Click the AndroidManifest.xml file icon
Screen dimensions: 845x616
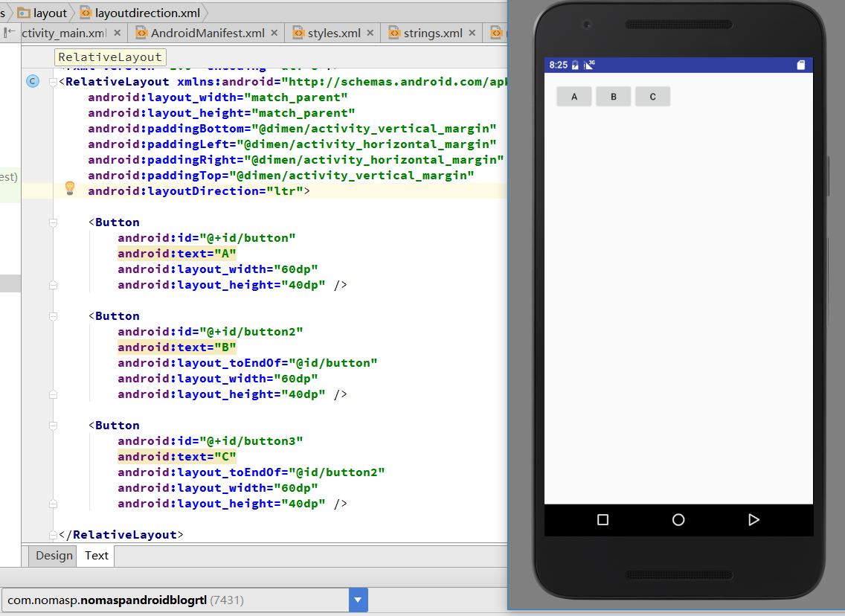(141, 33)
